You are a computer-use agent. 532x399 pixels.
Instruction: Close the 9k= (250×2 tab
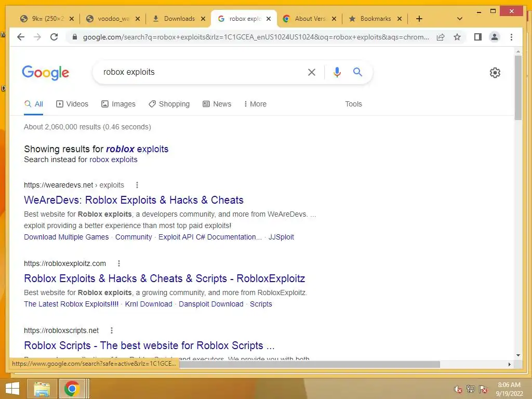[72, 19]
